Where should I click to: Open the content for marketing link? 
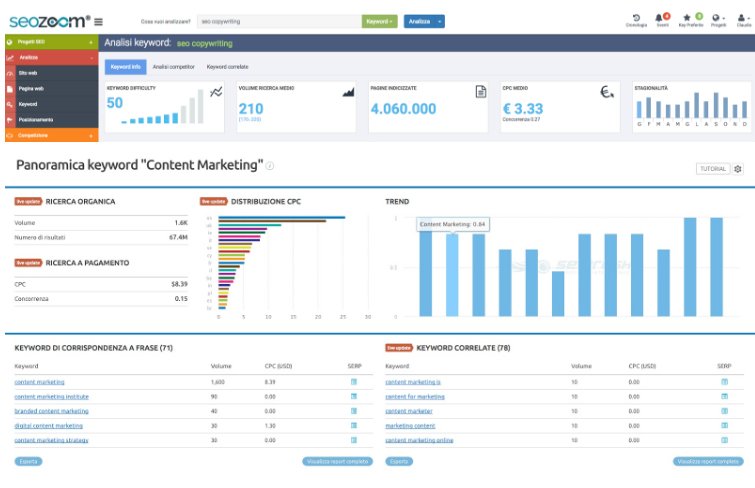pyautogui.click(x=415, y=396)
